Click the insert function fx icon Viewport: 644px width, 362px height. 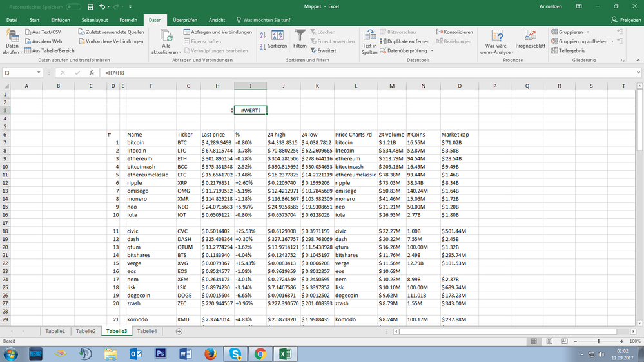92,73
